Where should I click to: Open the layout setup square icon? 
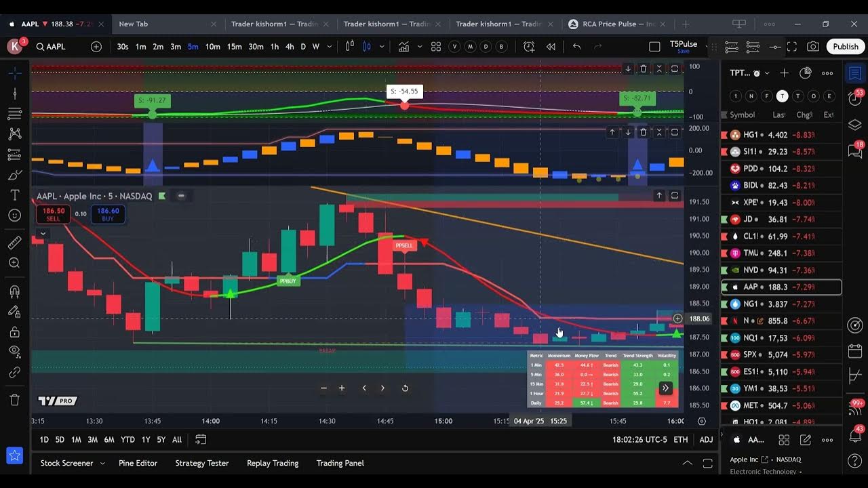click(x=654, y=47)
